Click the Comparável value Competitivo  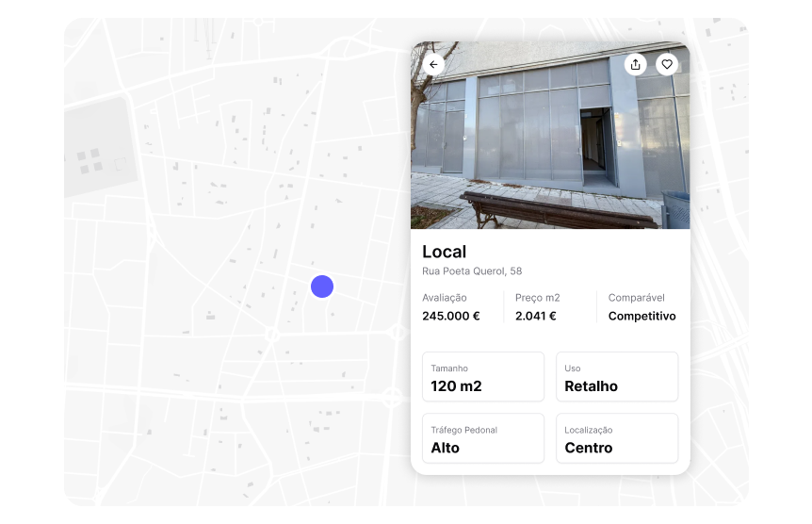pos(641,316)
